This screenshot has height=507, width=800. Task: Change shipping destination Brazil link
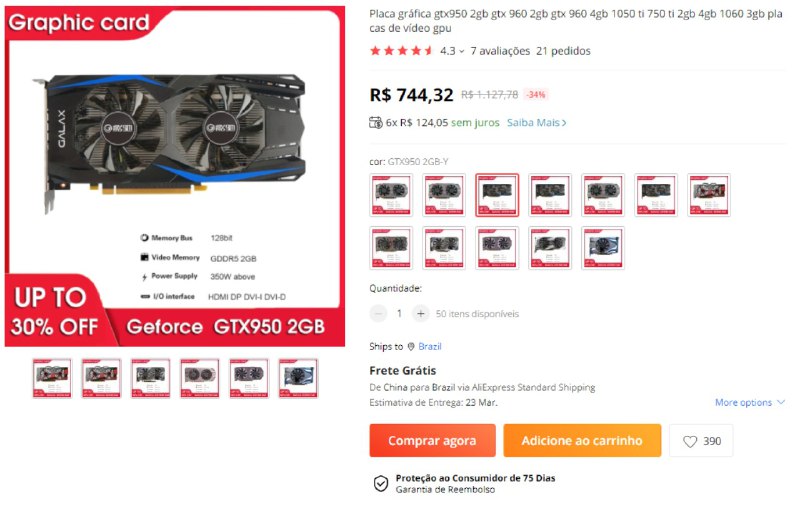(430, 346)
